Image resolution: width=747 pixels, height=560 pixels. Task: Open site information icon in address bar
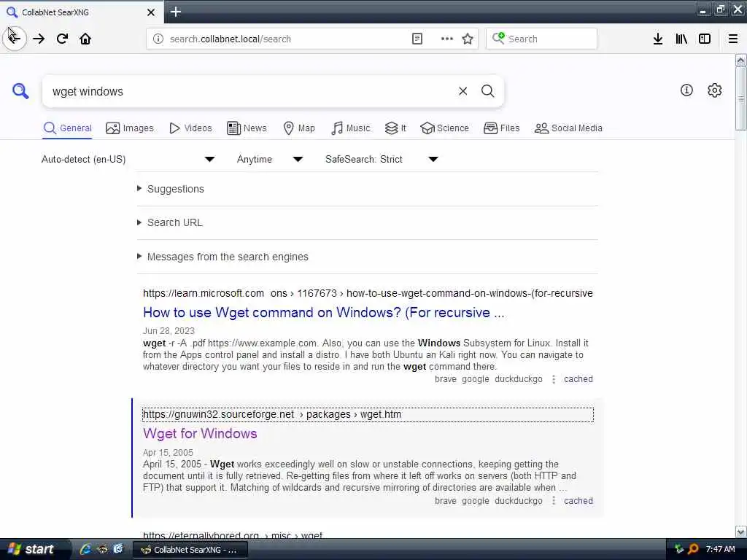(158, 39)
